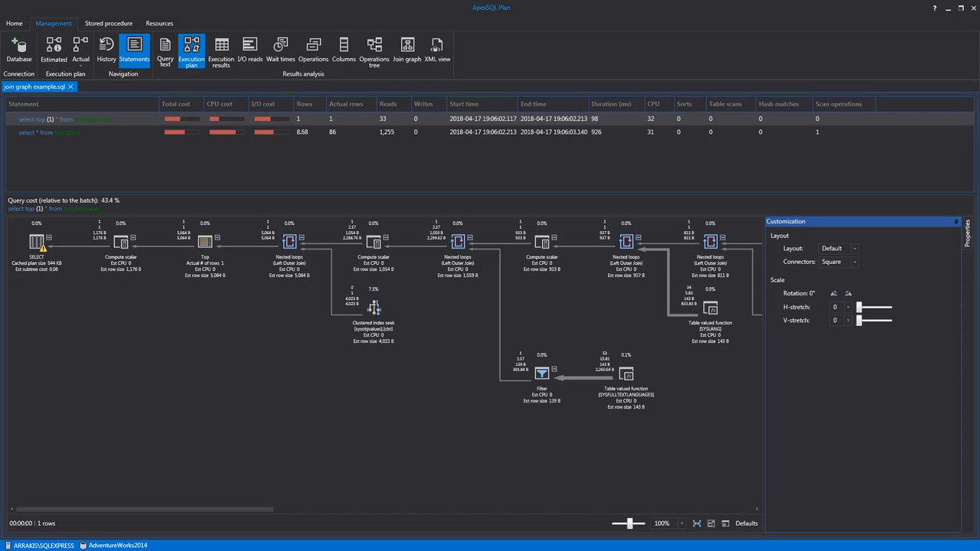980x551 pixels.
Task: Open the Layout dropdown in Customization
Action: coord(854,248)
